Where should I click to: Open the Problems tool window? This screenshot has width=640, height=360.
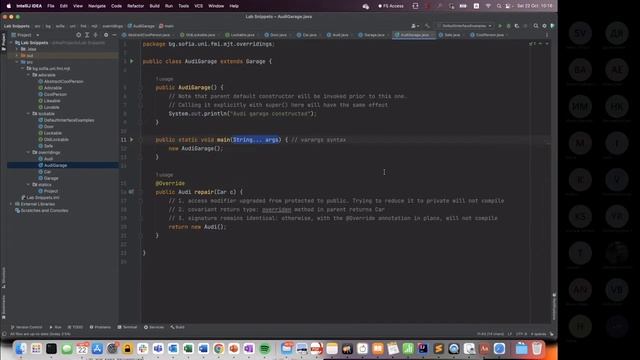(x=100, y=327)
